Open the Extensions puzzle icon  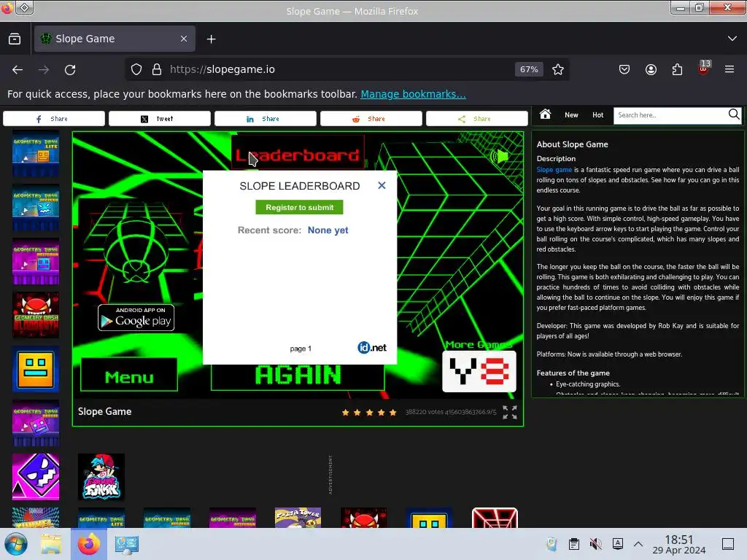click(677, 69)
